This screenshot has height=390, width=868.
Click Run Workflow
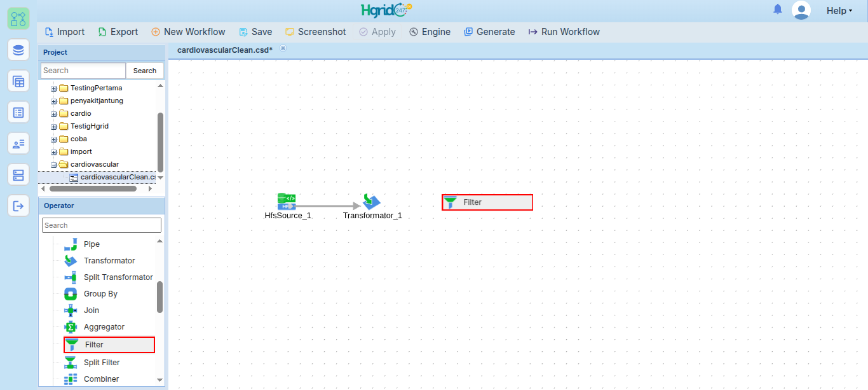pyautogui.click(x=564, y=32)
